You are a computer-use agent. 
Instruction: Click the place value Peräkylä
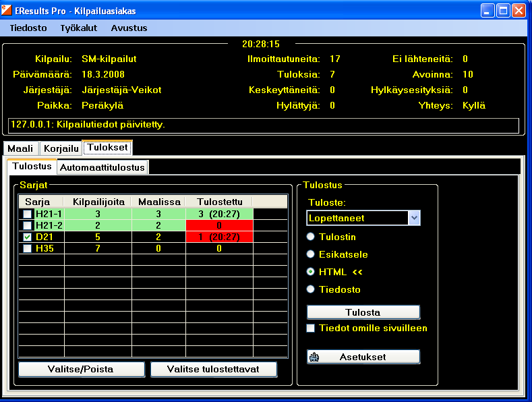click(x=102, y=106)
